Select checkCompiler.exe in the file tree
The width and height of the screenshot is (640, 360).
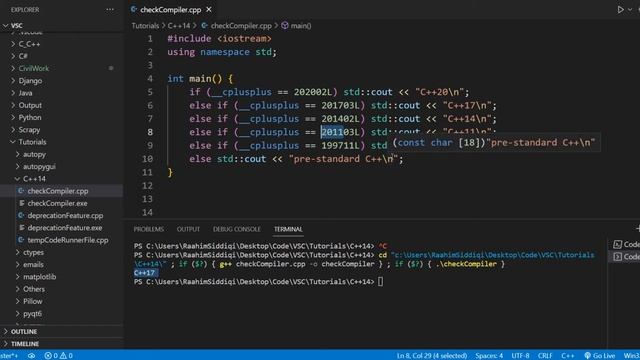pyautogui.click(x=57, y=203)
